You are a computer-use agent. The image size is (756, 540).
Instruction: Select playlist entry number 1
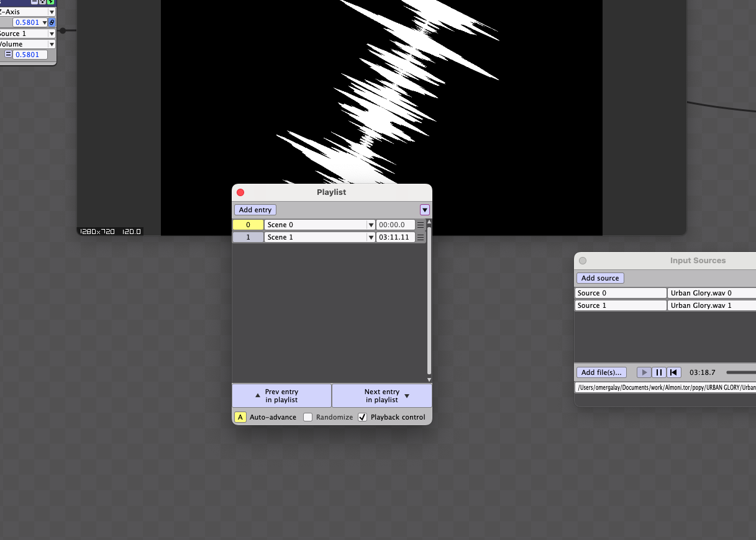248,237
